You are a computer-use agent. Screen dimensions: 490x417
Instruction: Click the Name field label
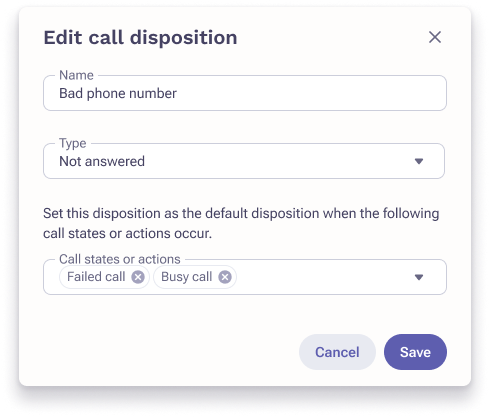tap(76, 75)
